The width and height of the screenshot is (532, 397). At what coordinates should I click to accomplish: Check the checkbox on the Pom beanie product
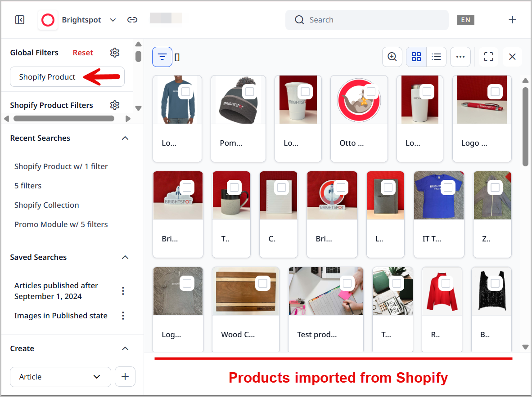[x=250, y=91]
